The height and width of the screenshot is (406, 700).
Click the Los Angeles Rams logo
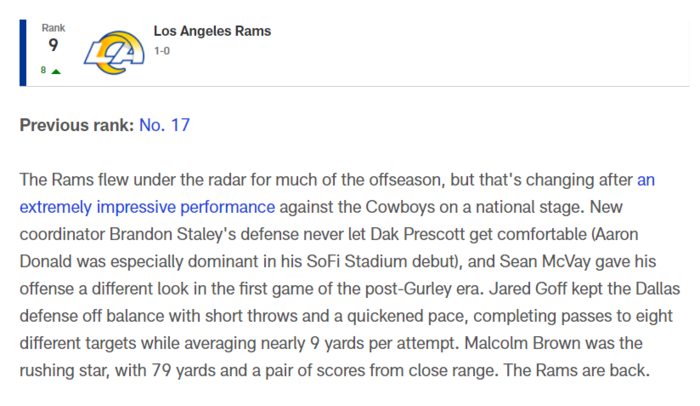(x=114, y=52)
